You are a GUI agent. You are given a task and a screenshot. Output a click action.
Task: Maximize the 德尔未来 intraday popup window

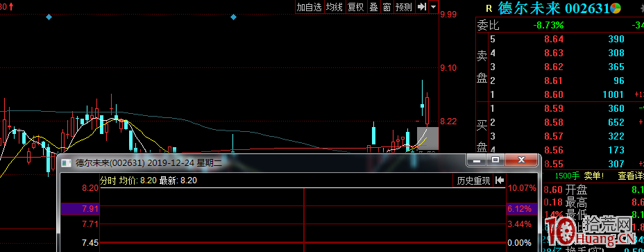[x=495, y=160]
